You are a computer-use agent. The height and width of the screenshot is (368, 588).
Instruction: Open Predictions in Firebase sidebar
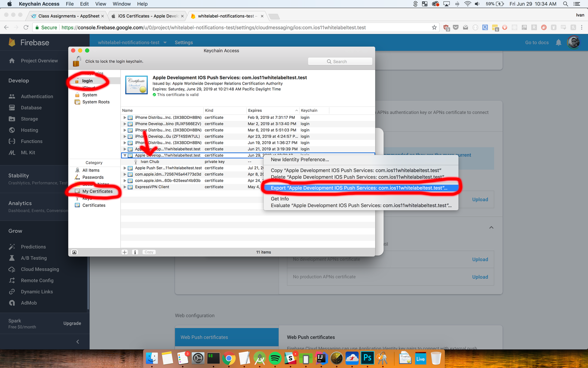click(x=33, y=247)
